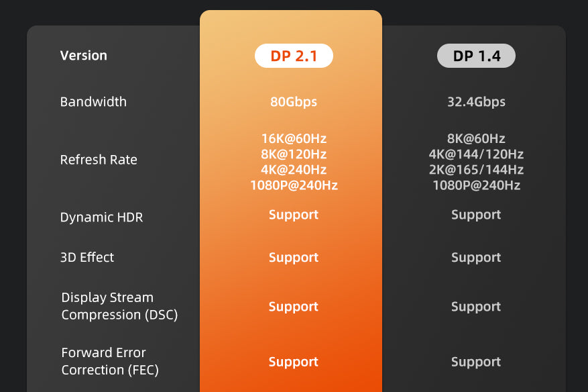Select the 8K@120Hz refresh rate entry
Viewport: 588px width, 392px height.
[x=294, y=154]
